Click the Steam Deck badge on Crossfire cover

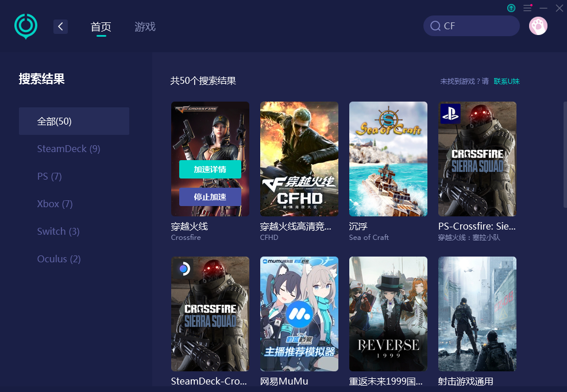tap(183, 269)
